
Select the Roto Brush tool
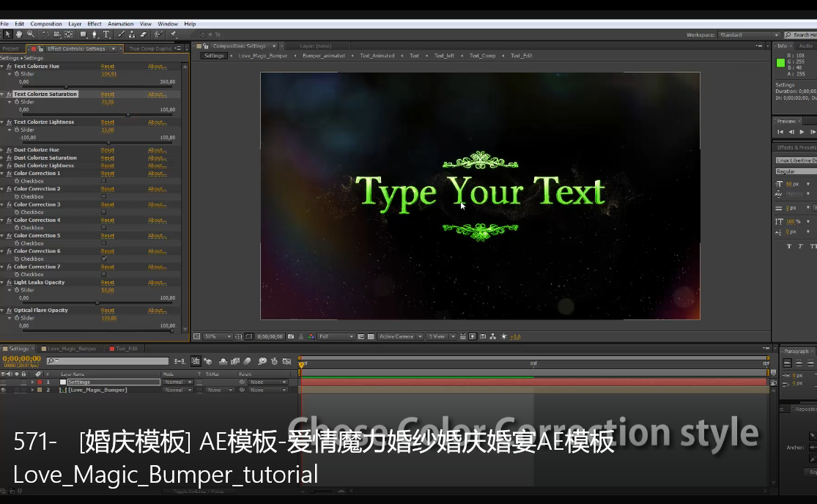(x=159, y=34)
